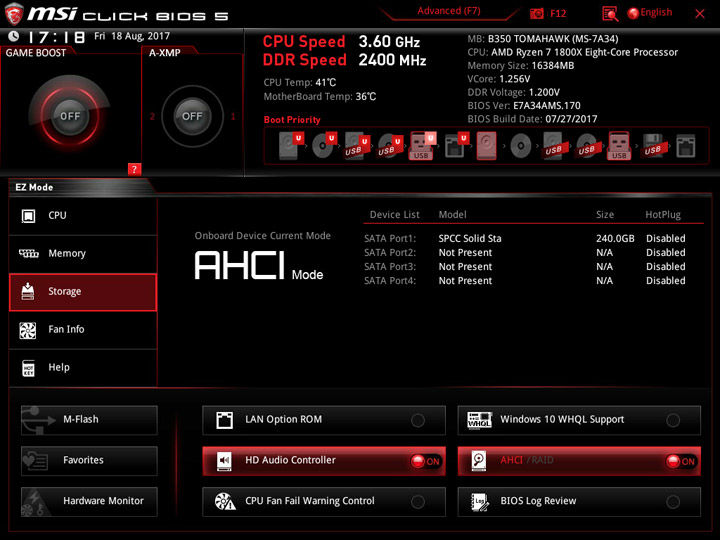720x540 pixels.
Task: Click the Device List column header
Action: (394, 214)
